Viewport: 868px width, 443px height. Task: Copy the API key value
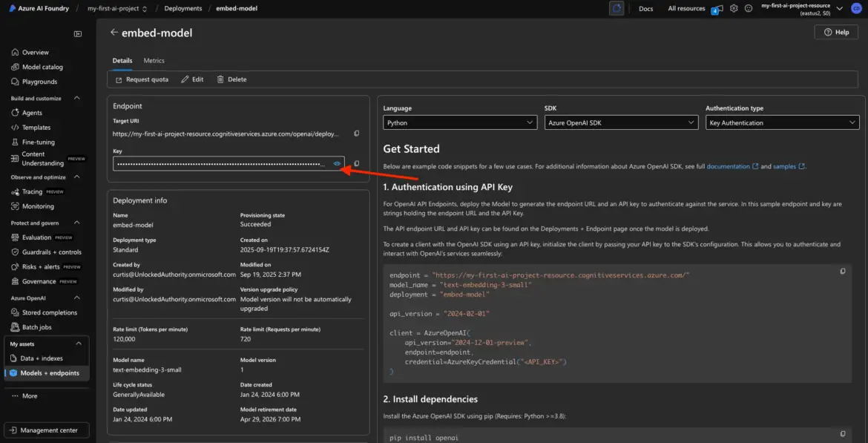tap(356, 163)
